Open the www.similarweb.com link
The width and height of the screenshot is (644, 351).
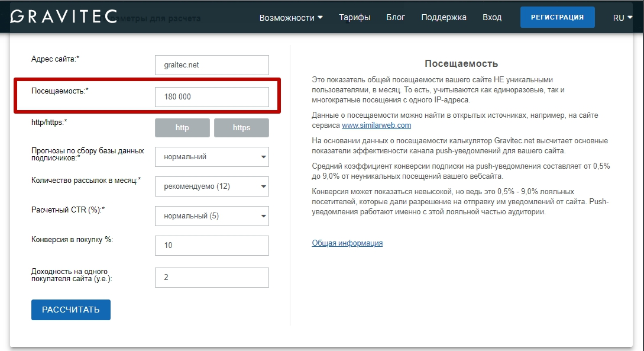click(x=376, y=125)
